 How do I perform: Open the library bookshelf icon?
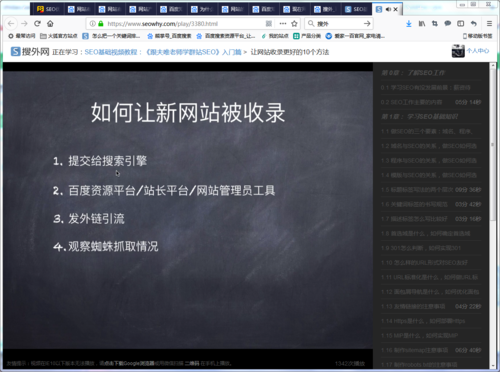[x=422, y=24]
